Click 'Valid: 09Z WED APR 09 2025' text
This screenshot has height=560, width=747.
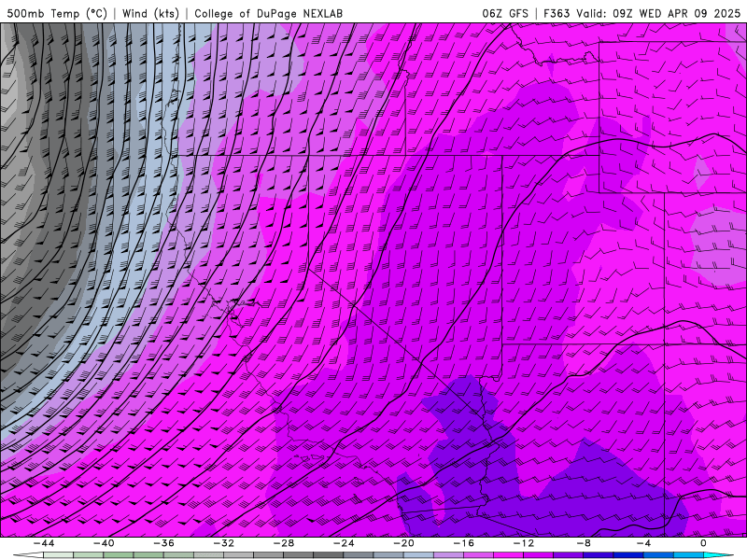(658, 13)
